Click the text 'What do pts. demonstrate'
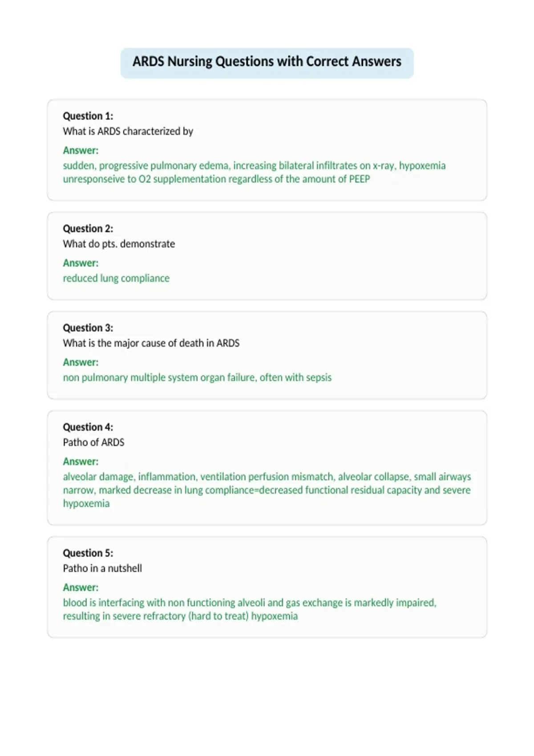Viewport: 534px width, 756px height. pos(119,244)
